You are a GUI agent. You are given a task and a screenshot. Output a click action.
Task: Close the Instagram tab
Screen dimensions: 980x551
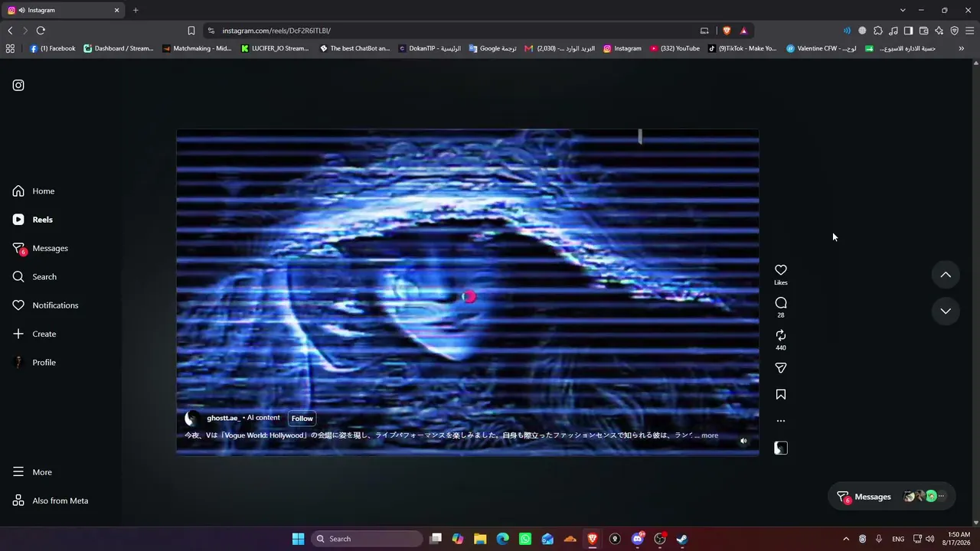click(x=117, y=10)
